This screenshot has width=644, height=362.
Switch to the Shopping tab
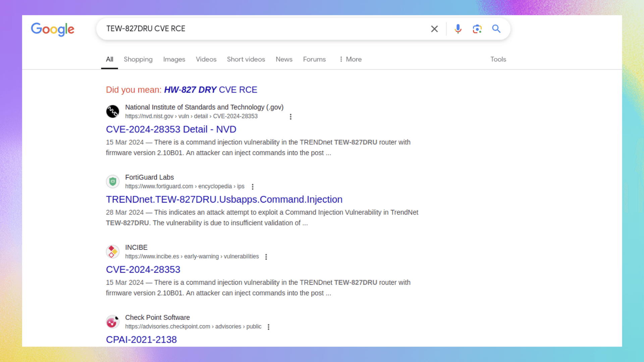coord(138,59)
